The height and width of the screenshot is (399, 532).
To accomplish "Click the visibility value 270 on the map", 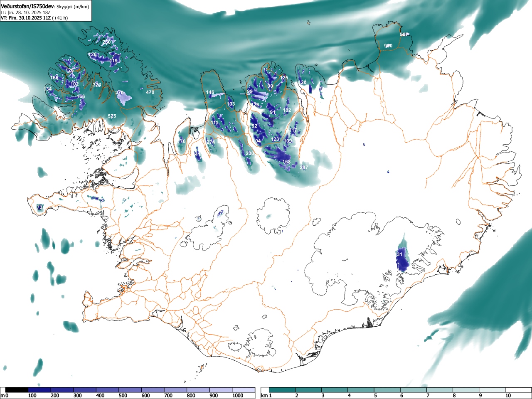I will 119,92.
